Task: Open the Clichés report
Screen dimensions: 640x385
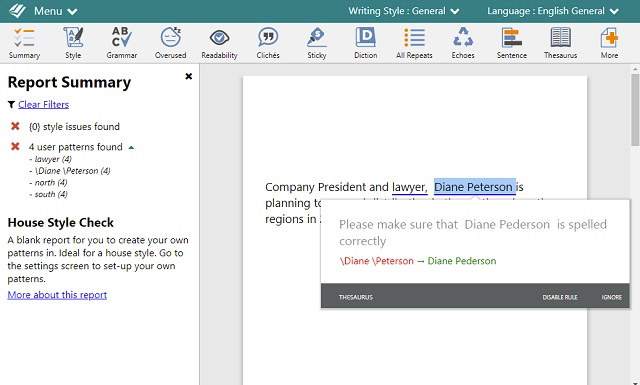Action: 268,43
